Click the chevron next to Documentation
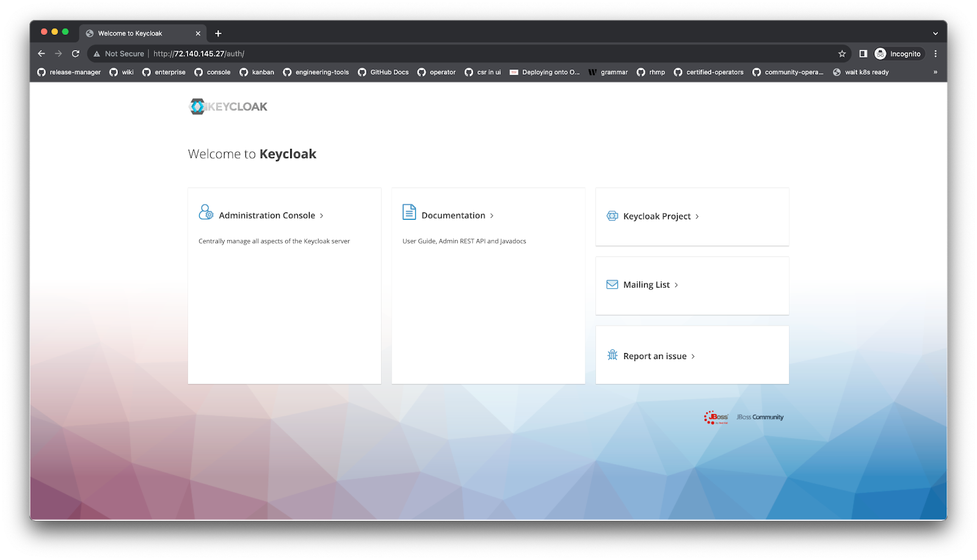 pos(492,216)
